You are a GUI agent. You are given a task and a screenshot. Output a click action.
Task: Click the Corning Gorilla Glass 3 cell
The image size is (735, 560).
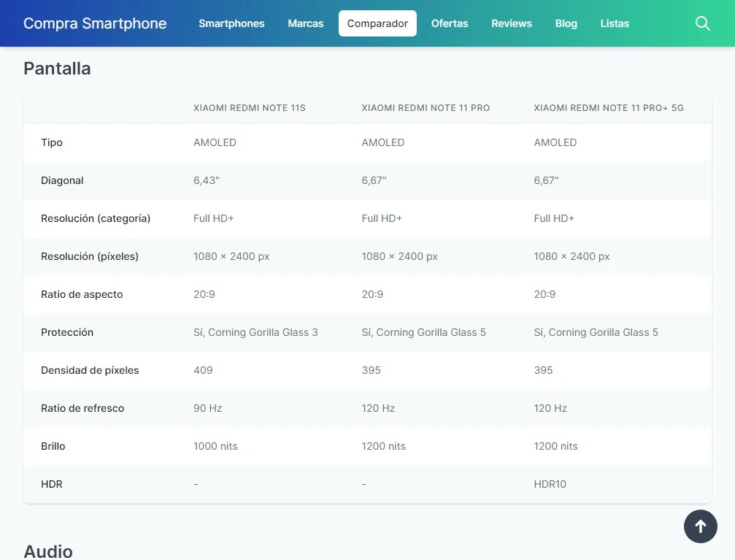(x=255, y=332)
